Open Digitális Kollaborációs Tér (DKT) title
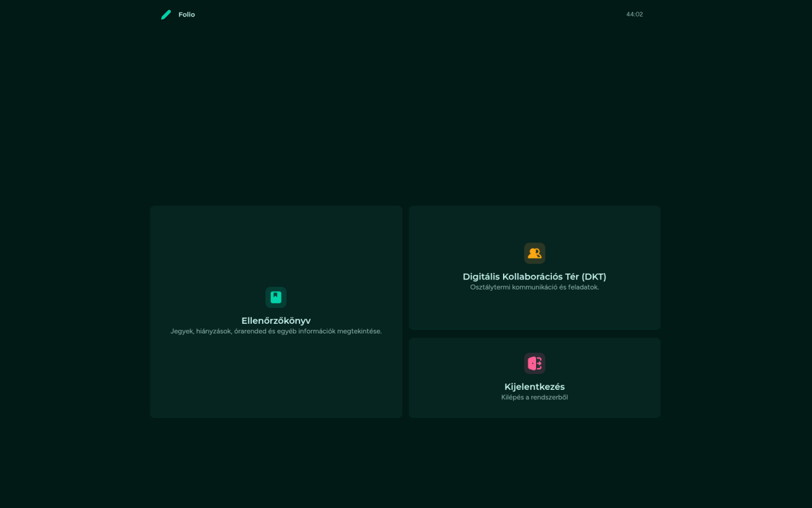This screenshot has width=812, height=508. 535,277
